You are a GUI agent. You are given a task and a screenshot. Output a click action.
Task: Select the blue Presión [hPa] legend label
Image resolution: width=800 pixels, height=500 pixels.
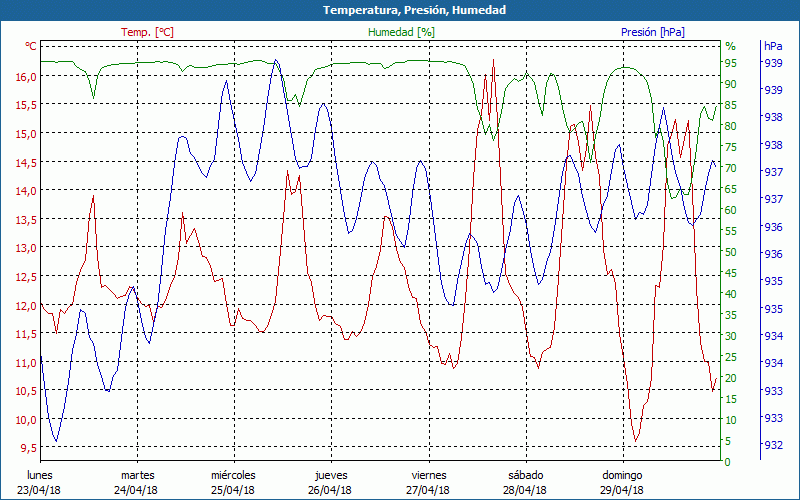tap(652, 32)
